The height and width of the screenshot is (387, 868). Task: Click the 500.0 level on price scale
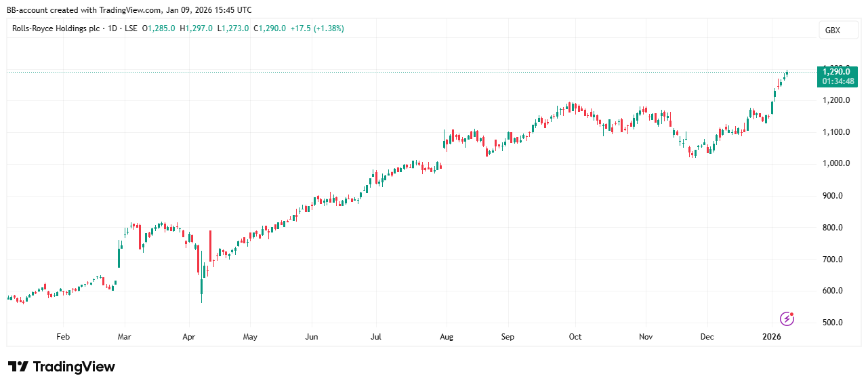pos(833,323)
